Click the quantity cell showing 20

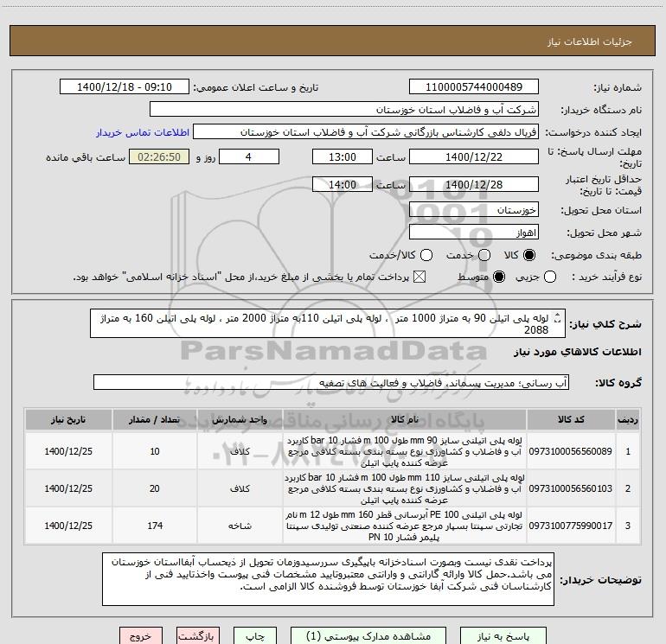155,488
